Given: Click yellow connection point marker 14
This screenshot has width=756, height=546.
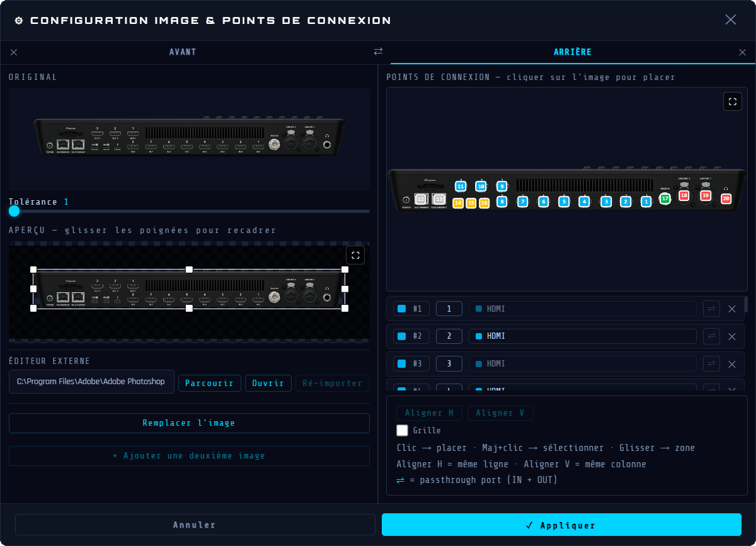Looking at the screenshot, I should (458, 203).
